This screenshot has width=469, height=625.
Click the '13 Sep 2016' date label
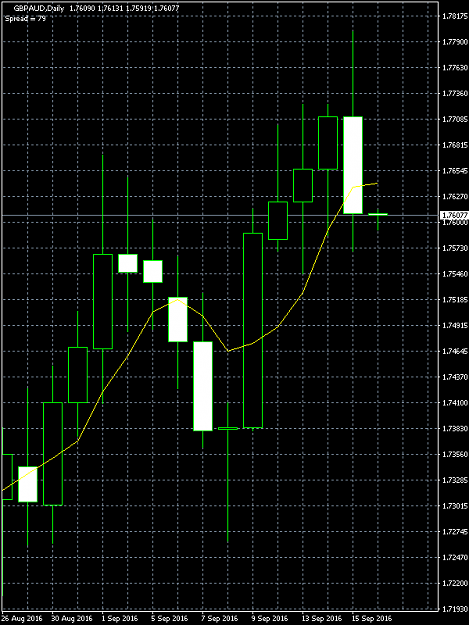tap(322, 619)
